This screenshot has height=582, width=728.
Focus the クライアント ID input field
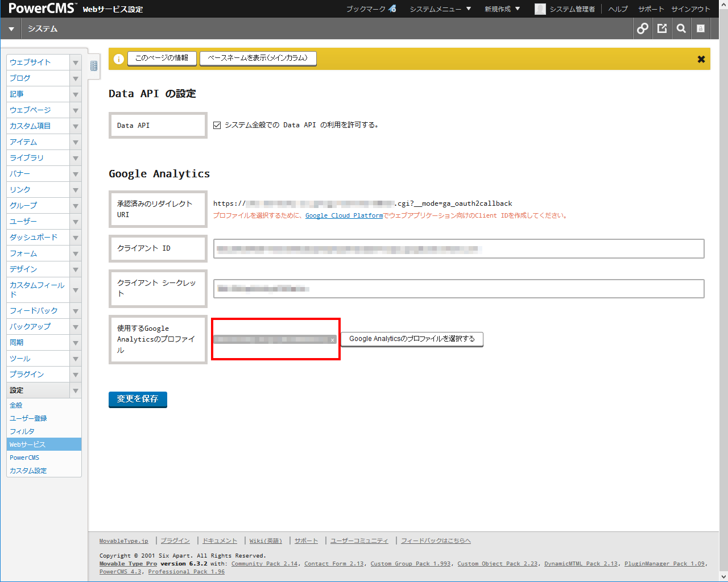click(x=458, y=249)
